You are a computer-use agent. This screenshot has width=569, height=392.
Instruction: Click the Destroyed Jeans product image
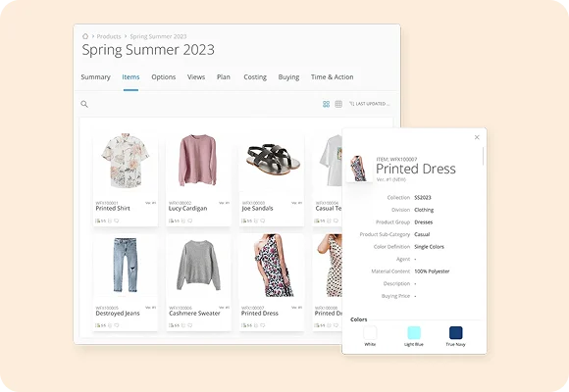126,265
